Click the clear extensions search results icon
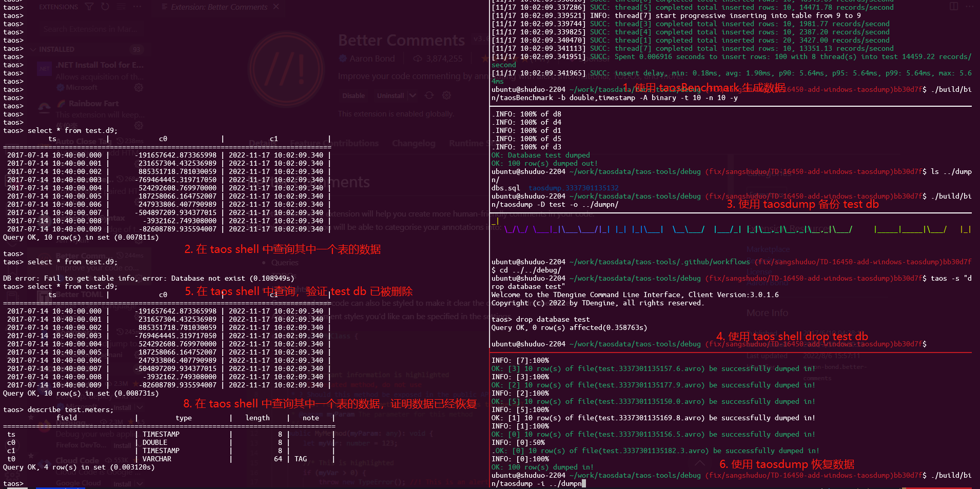 [121, 7]
